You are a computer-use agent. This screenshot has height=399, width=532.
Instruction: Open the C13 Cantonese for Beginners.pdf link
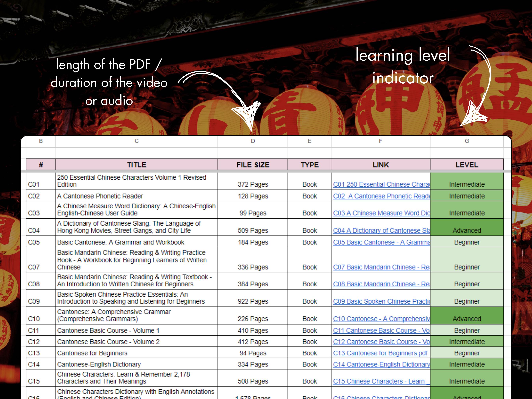pyautogui.click(x=380, y=353)
